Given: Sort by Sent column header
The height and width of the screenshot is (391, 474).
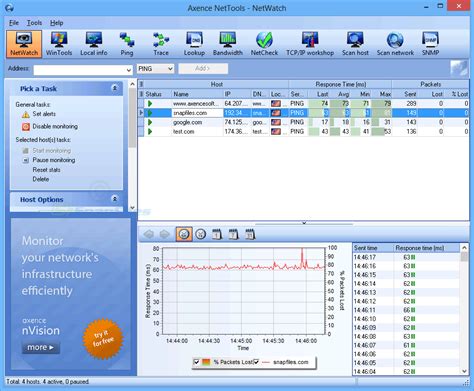Looking at the screenshot, I should coord(405,94).
